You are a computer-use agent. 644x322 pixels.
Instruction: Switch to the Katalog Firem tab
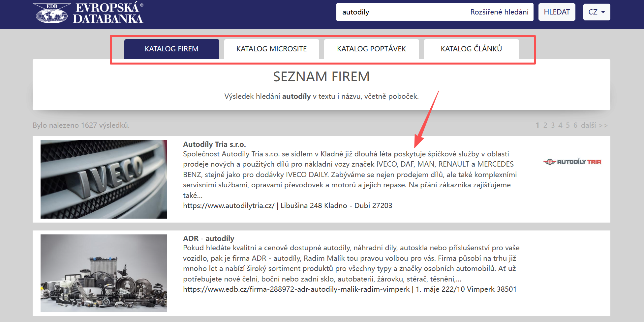point(171,49)
